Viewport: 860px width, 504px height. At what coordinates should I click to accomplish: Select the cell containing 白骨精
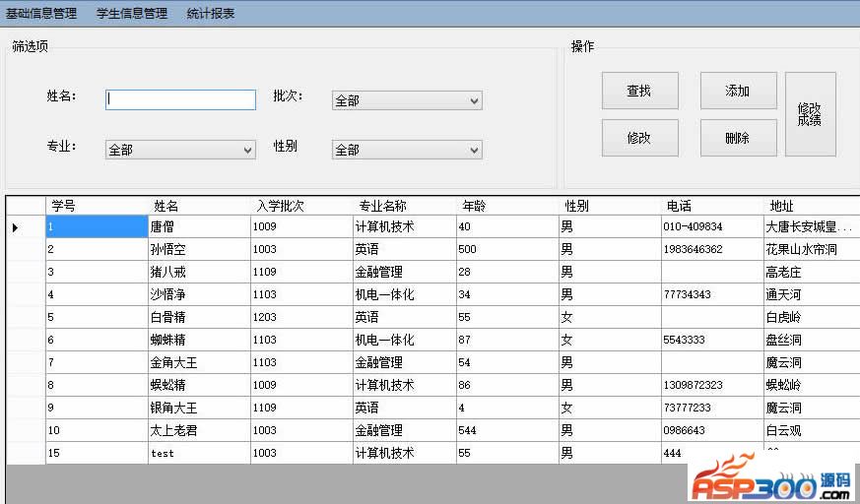[x=199, y=317]
